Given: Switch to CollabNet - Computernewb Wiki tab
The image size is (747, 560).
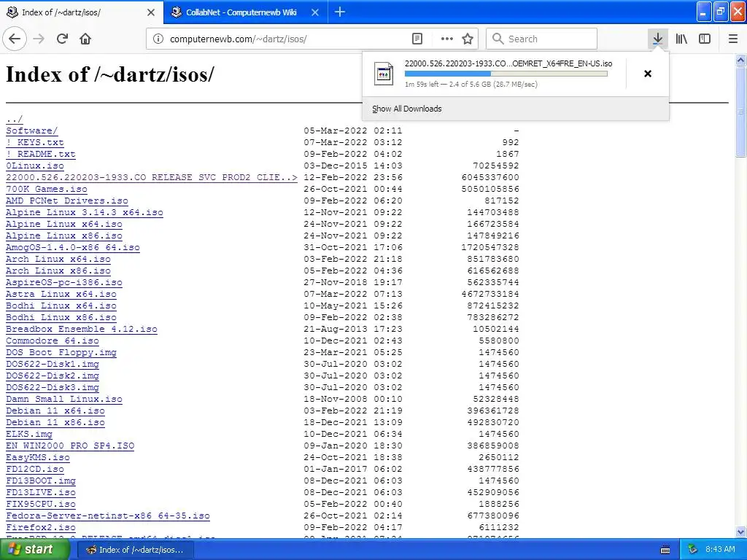Looking at the screenshot, I should coord(245,12).
